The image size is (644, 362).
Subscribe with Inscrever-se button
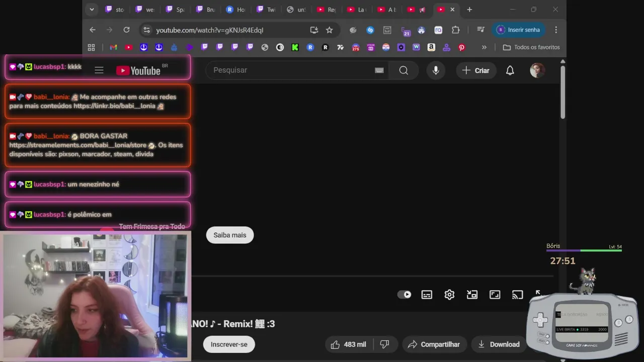click(229, 344)
